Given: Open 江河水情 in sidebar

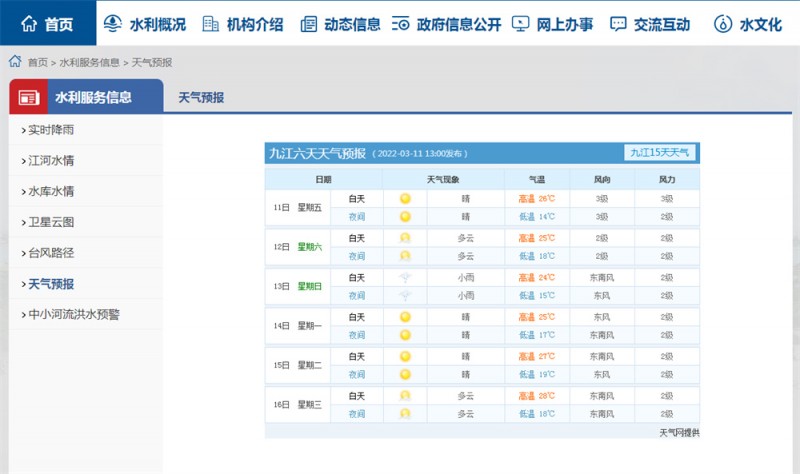Looking at the screenshot, I should click(51, 160).
